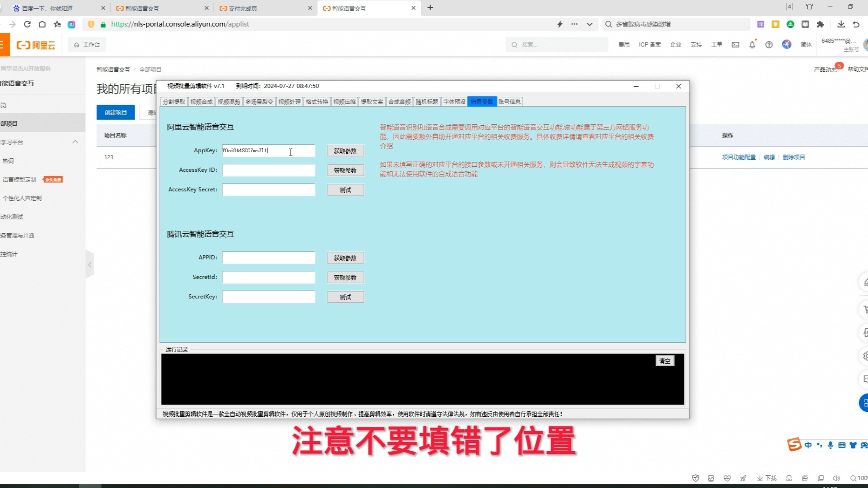Image resolution: width=868 pixels, height=488 pixels.
Task: Select the 视频压缩 tab
Action: (x=344, y=102)
